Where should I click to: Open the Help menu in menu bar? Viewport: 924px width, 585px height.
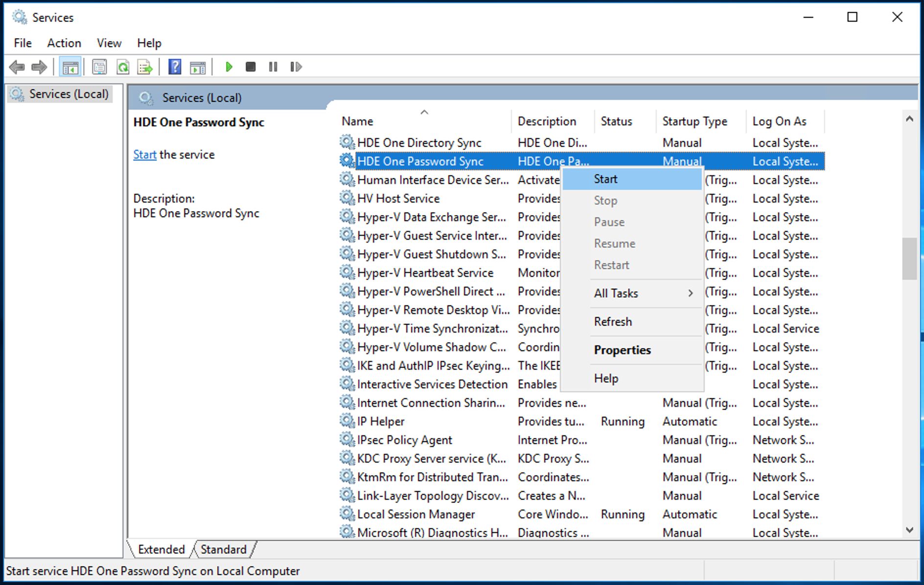point(149,43)
